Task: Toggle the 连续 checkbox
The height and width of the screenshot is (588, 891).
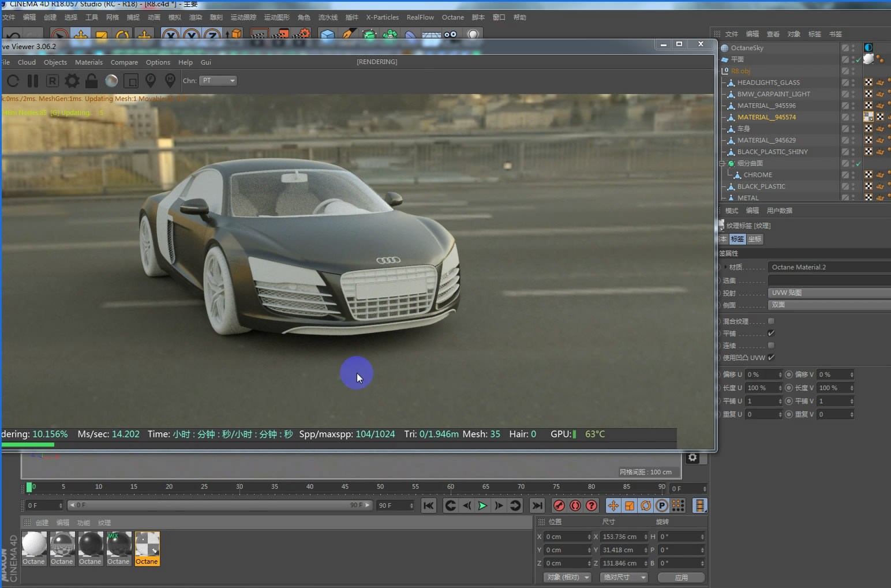Action: (771, 346)
